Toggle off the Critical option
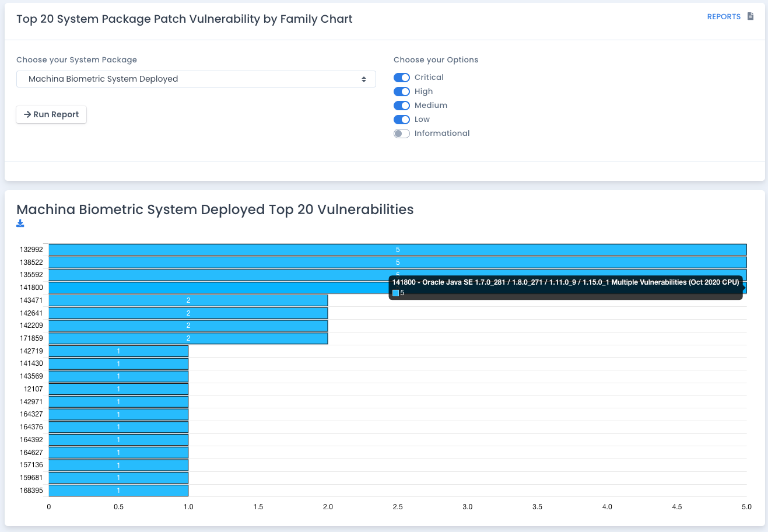Image resolution: width=768 pixels, height=532 pixels. 402,78
